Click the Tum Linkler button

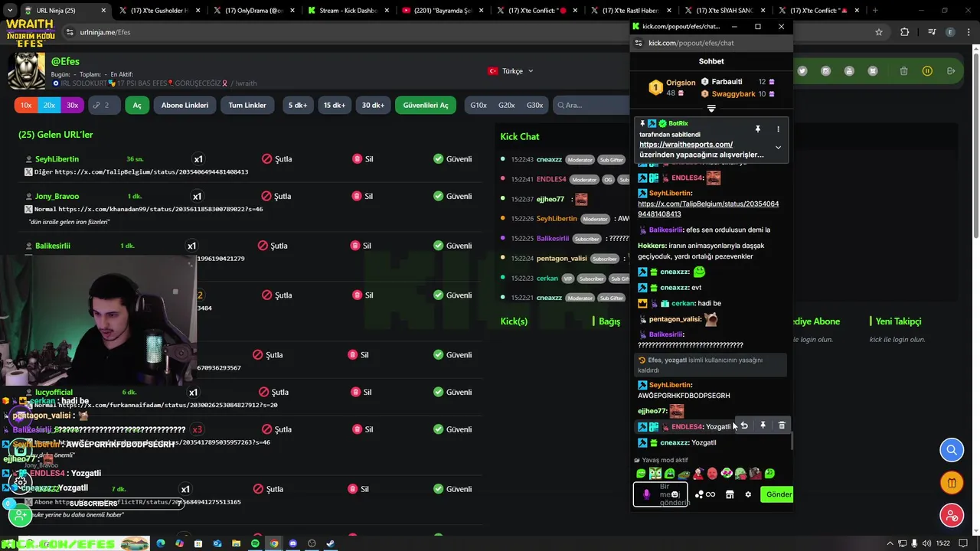click(247, 105)
